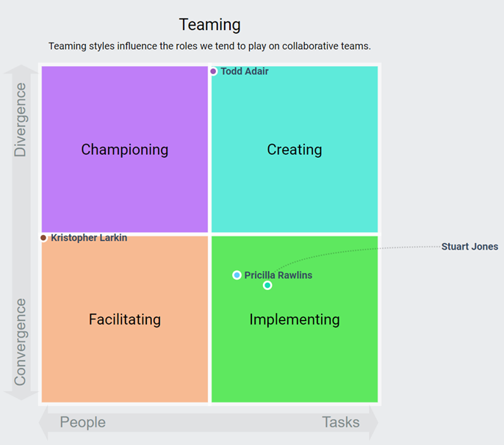The width and height of the screenshot is (504, 445).
Task: Select the cyan Creating quadrant
Action: [295, 149]
